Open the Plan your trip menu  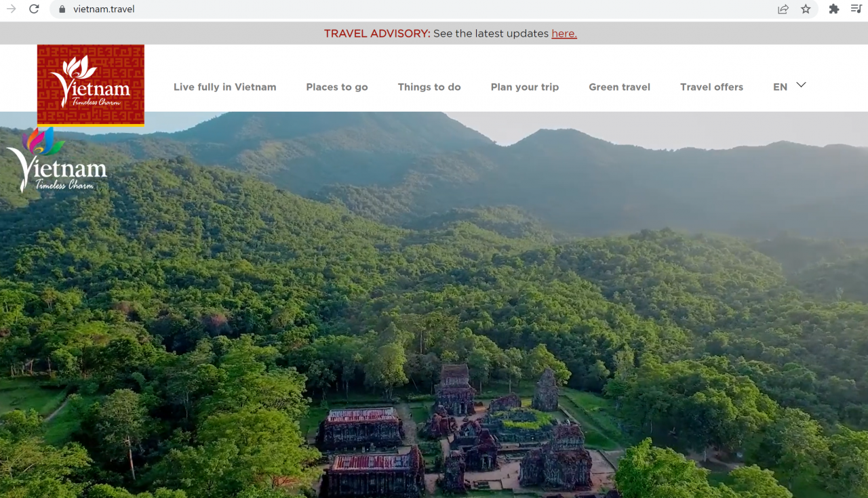tap(525, 87)
